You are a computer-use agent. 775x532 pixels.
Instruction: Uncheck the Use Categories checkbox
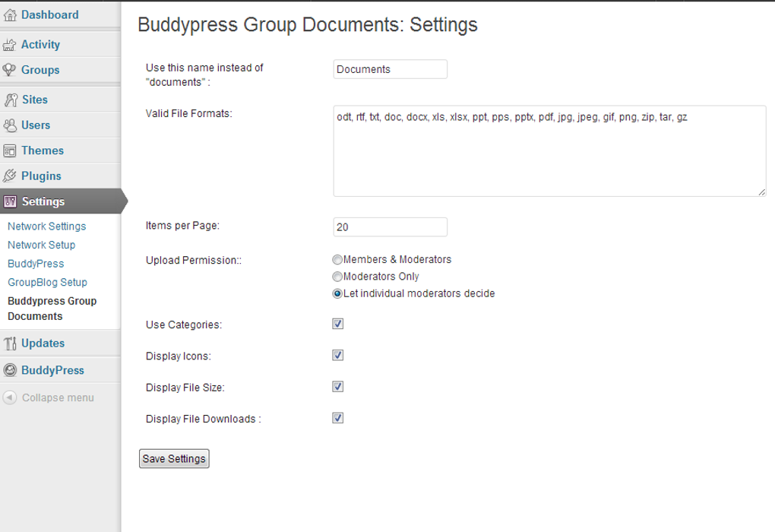[337, 323]
